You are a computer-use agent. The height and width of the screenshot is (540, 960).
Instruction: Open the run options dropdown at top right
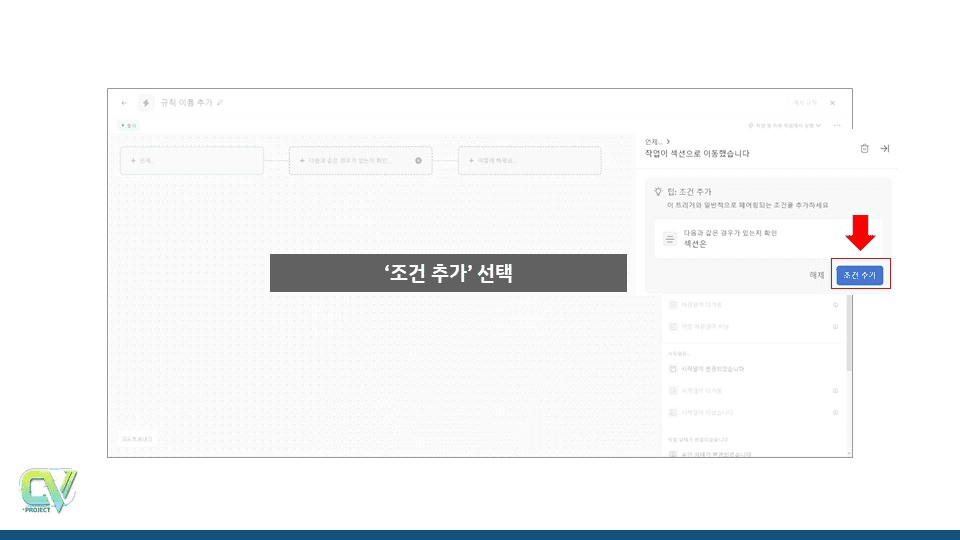(x=786, y=125)
